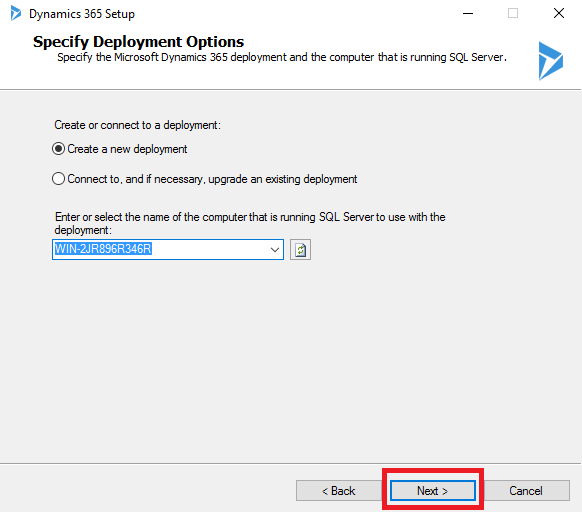This screenshot has width=582, height=512.
Task: Click the Dynamics 365 title bar icon
Action: click(x=16, y=13)
